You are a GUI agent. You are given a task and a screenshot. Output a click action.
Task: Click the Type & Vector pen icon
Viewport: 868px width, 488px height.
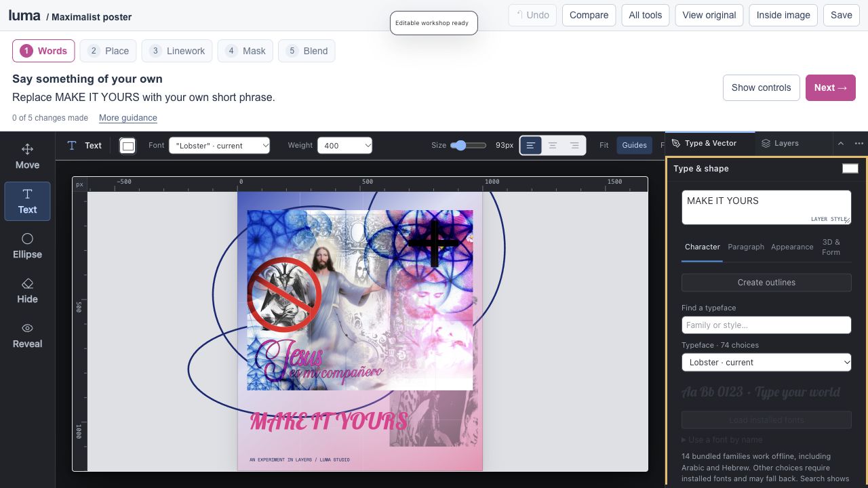coord(676,143)
